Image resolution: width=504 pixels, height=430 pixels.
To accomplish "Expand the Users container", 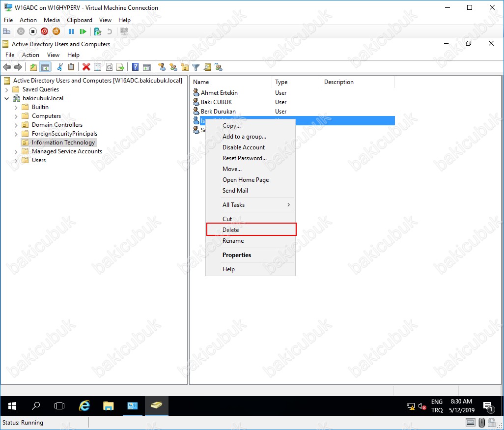I will (x=16, y=161).
